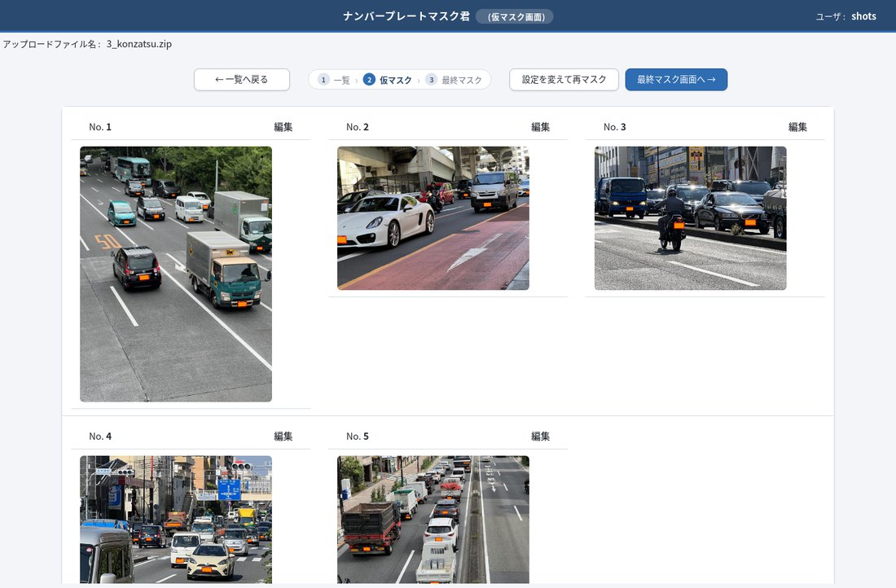Open the No. 5 congested lane thumbnail

point(433,520)
